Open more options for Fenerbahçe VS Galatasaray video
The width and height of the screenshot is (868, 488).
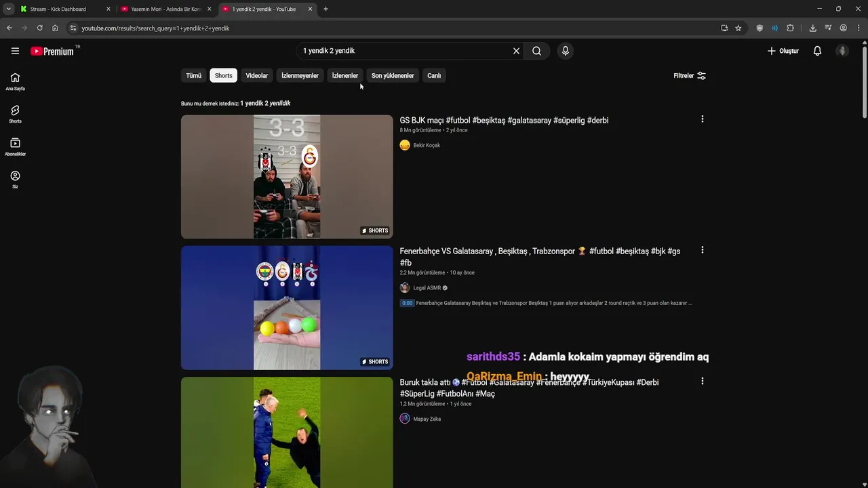coord(702,250)
